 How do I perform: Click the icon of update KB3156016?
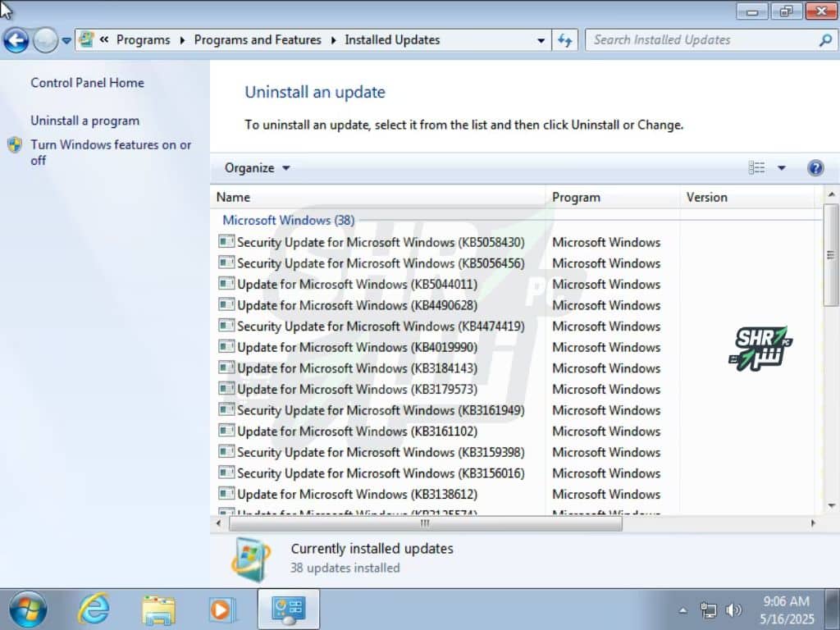click(226, 472)
